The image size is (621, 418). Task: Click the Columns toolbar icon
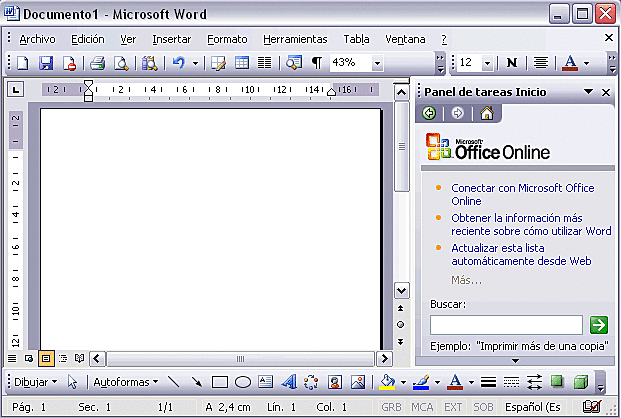tap(265, 63)
